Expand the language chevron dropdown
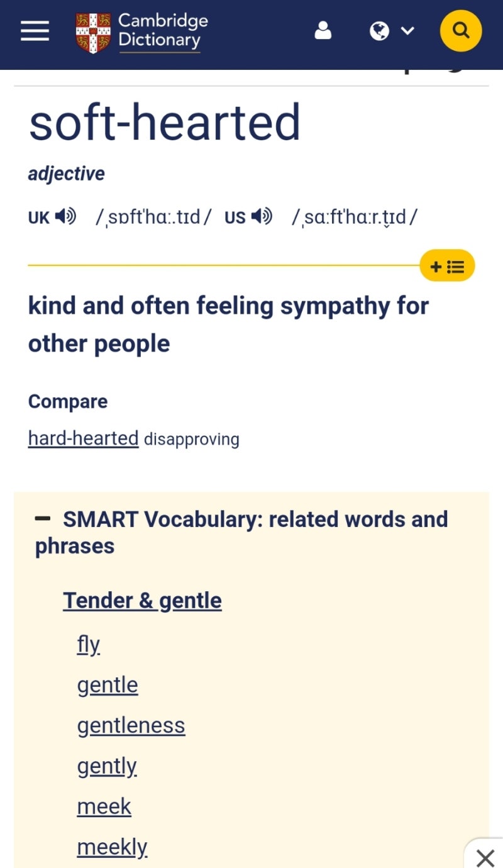 407,31
